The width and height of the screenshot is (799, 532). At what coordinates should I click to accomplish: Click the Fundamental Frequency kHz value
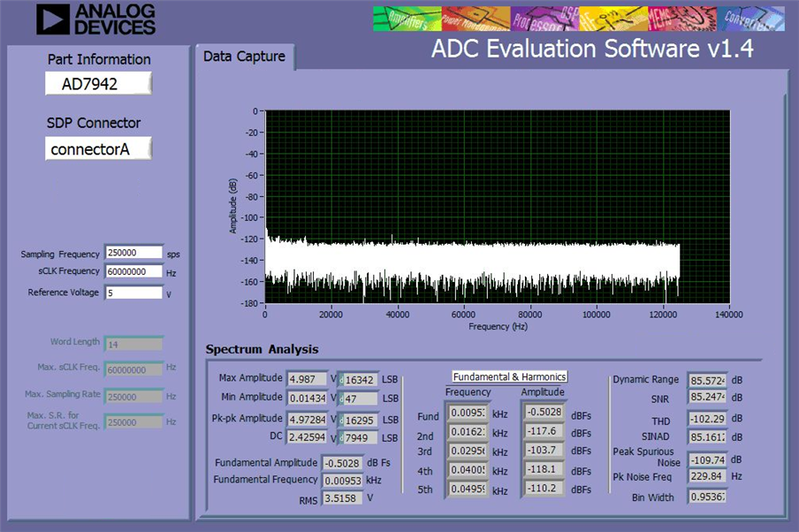click(342, 481)
